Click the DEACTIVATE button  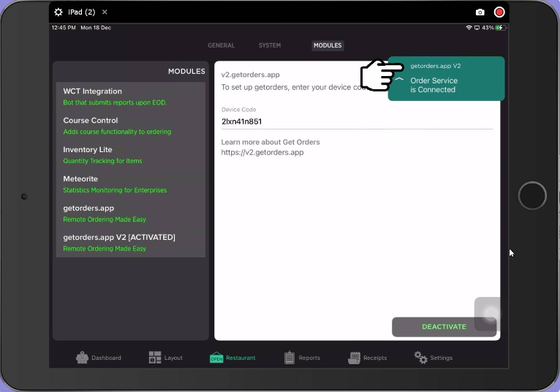[x=444, y=327]
